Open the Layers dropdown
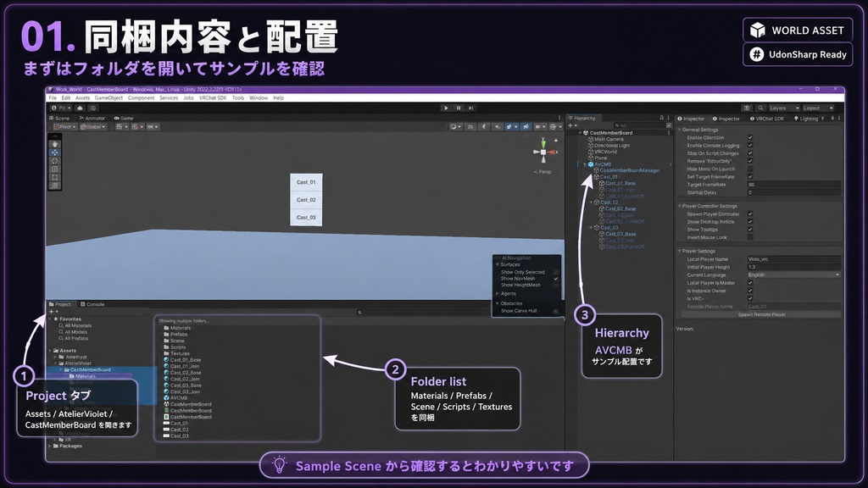This screenshot has width=868, height=488. (784, 108)
